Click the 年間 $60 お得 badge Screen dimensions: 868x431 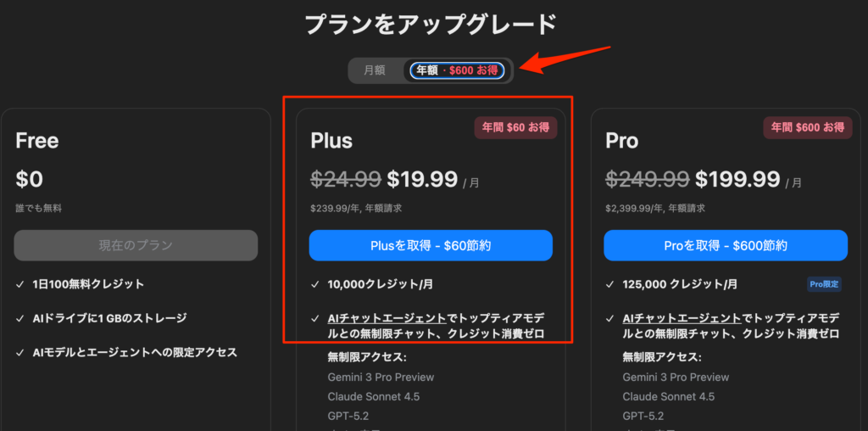(x=515, y=127)
